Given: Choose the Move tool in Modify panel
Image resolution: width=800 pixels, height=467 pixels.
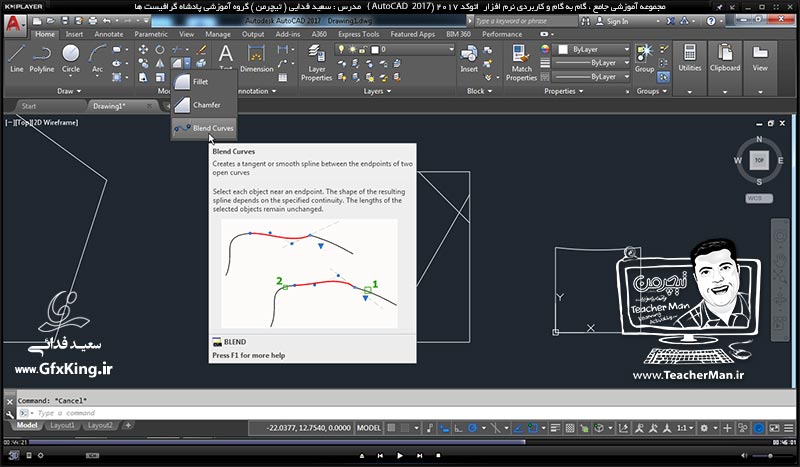Looking at the screenshot, I should click(143, 50).
